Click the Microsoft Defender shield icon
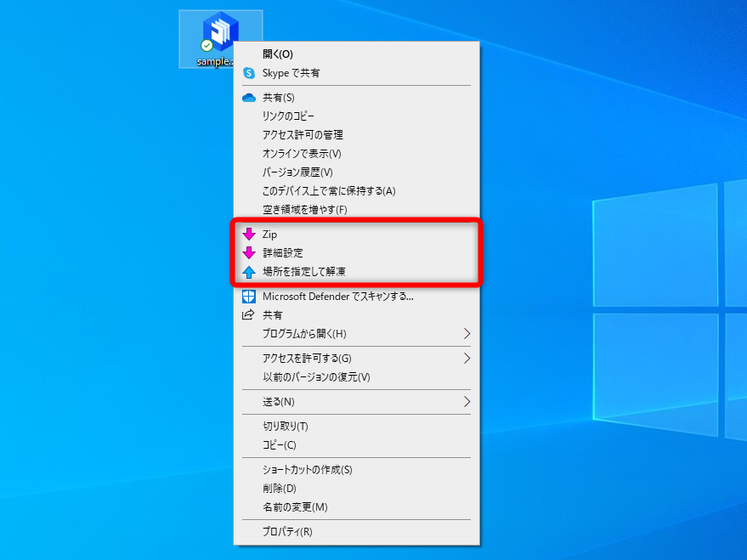Screen dimensions: 747x560 248,296
